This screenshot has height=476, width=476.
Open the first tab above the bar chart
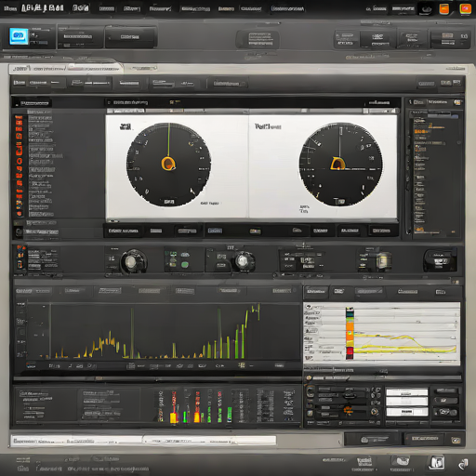(24, 291)
